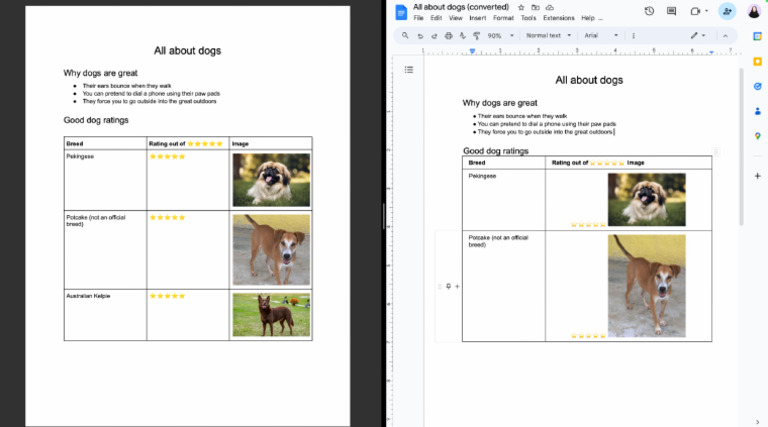Open the comments panel icon

(672, 11)
